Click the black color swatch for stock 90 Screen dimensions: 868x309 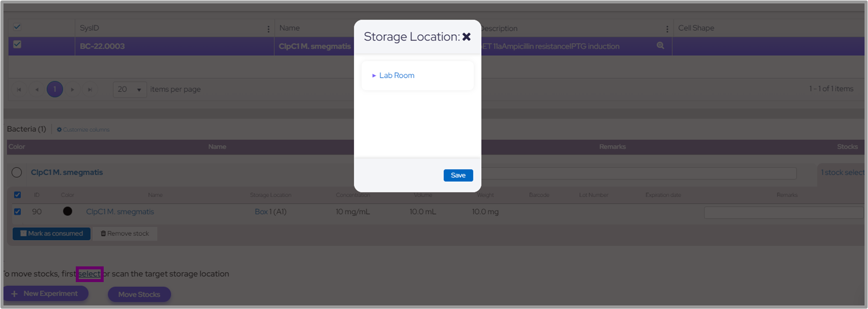[x=67, y=211]
